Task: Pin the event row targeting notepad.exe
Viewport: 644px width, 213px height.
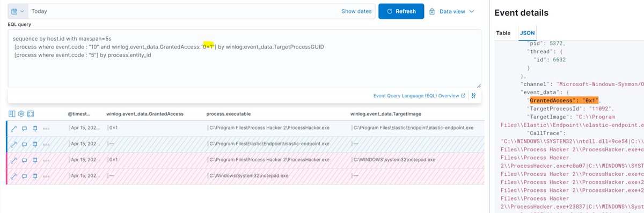Action: click(x=35, y=160)
